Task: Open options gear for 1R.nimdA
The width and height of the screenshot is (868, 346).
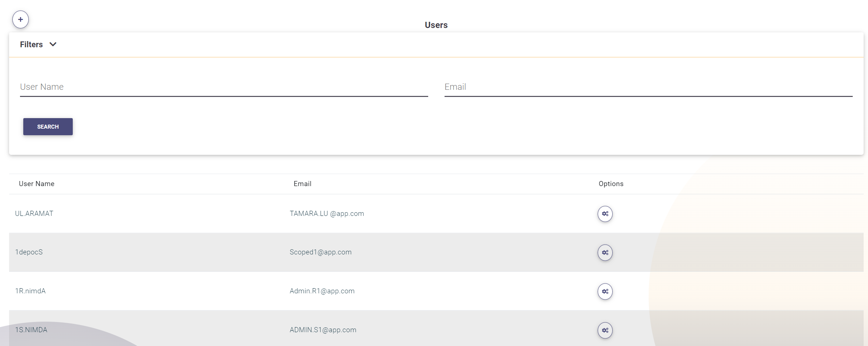Action: pos(605,291)
